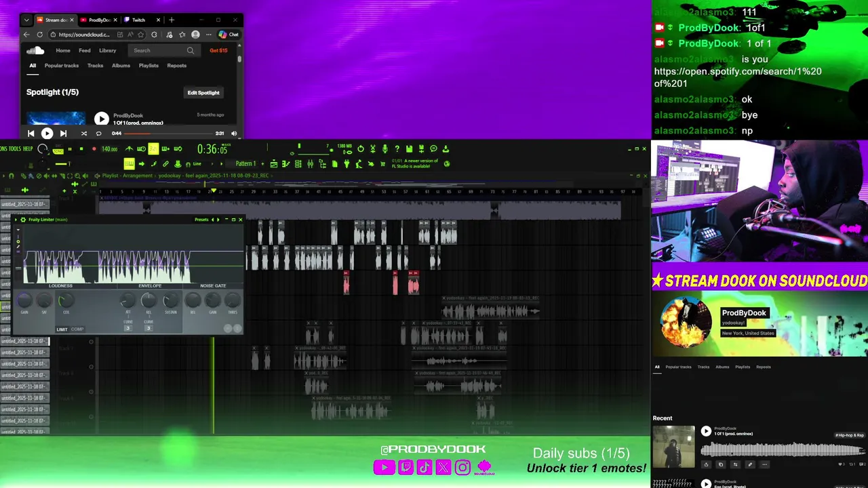Click the wait-for-input icon left of countdown
This screenshot has height=488, width=868.
141,148
